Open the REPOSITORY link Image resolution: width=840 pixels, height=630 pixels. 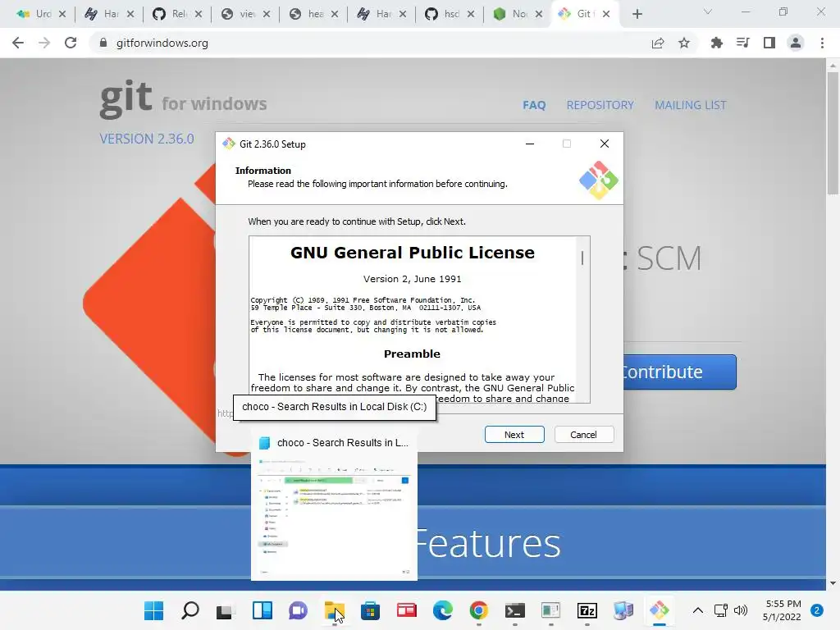coord(600,105)
